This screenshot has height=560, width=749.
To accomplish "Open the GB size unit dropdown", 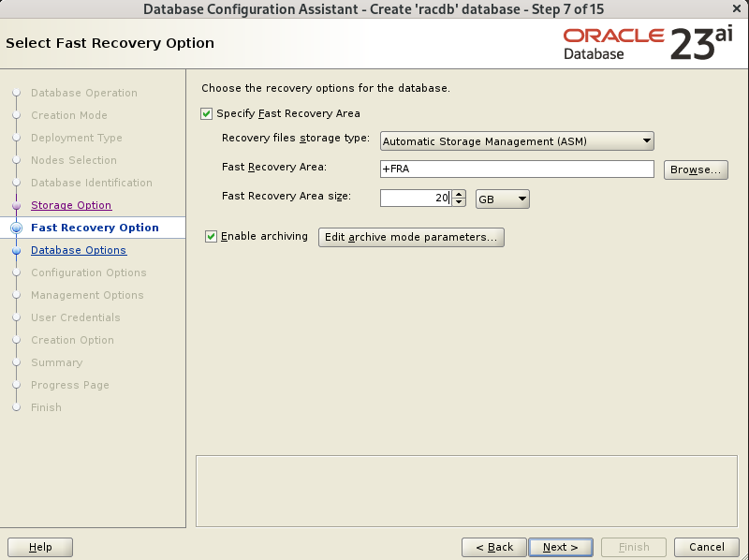I will [502, 199].
